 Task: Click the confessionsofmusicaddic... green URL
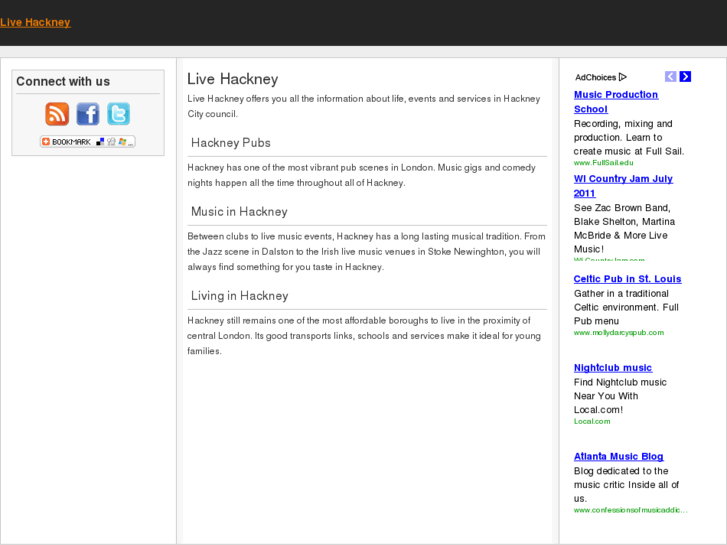[x=630, y=510]
